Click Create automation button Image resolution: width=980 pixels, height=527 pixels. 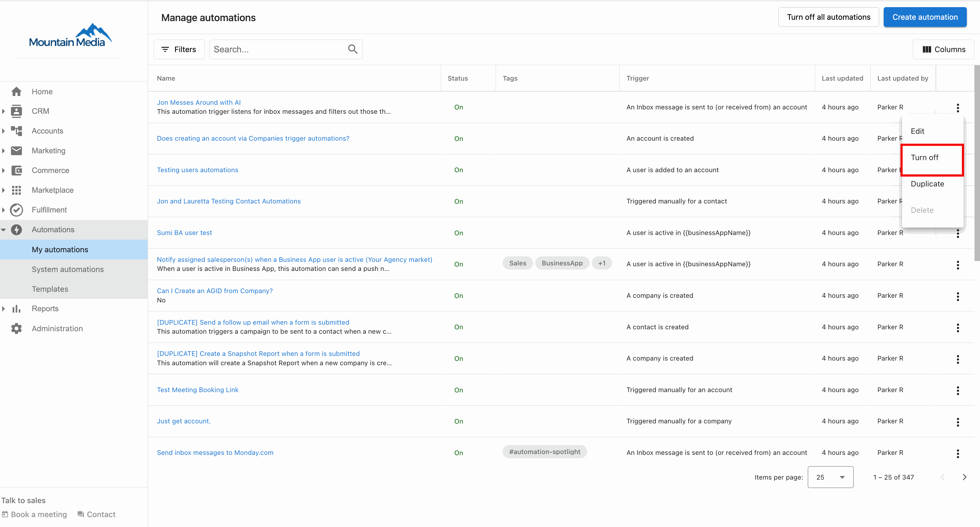925,17
